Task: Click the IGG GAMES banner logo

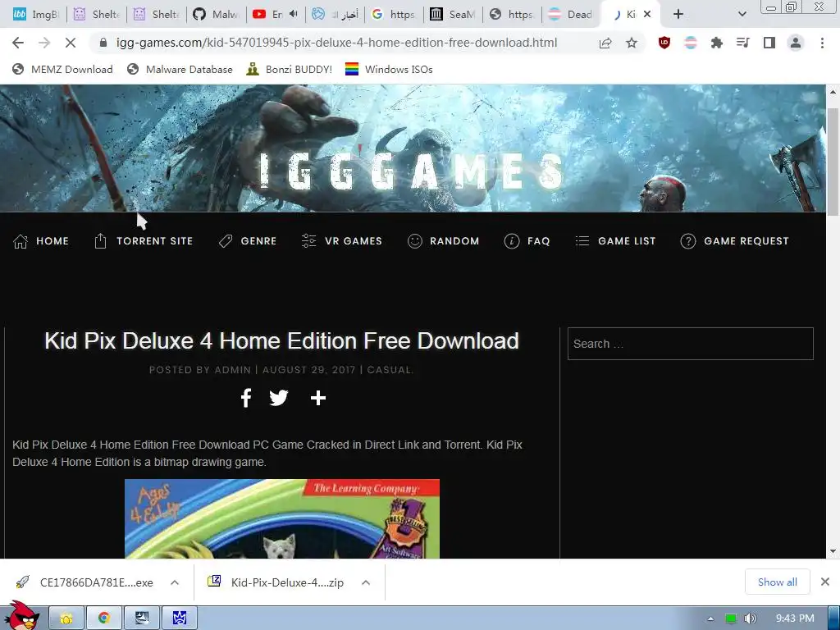Action: pyautogui.click(x=412, y=171)
